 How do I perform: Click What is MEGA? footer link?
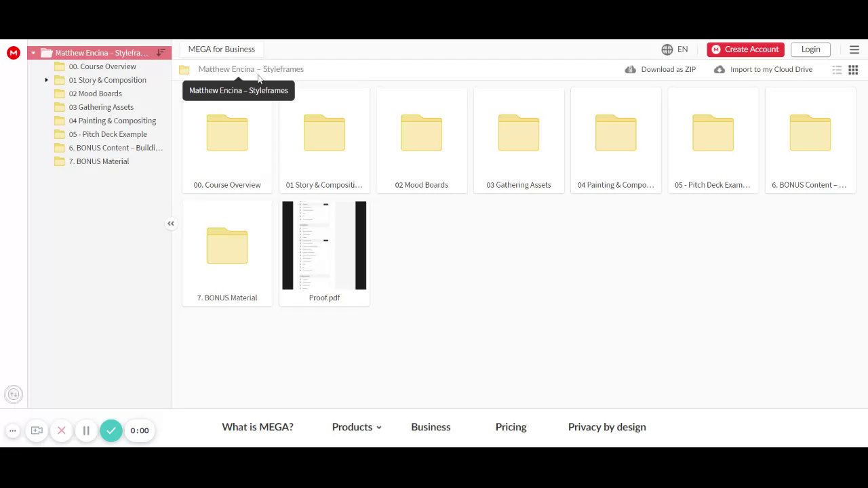point(258,427)
